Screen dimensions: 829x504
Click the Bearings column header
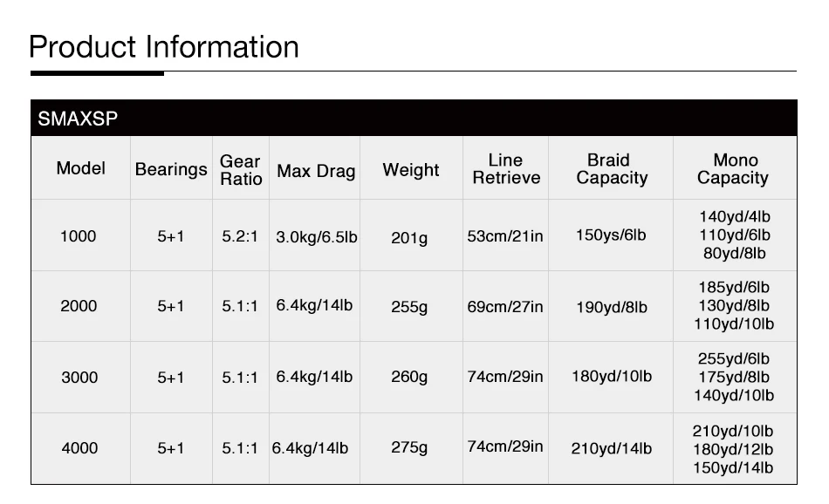coord(171,168)
